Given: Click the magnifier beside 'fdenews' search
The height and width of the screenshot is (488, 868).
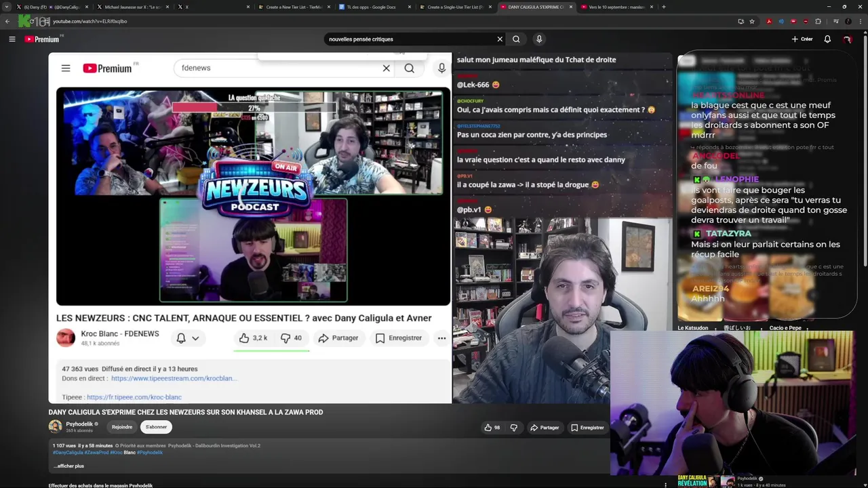Looking at the screenshot, I should [410, 68].
